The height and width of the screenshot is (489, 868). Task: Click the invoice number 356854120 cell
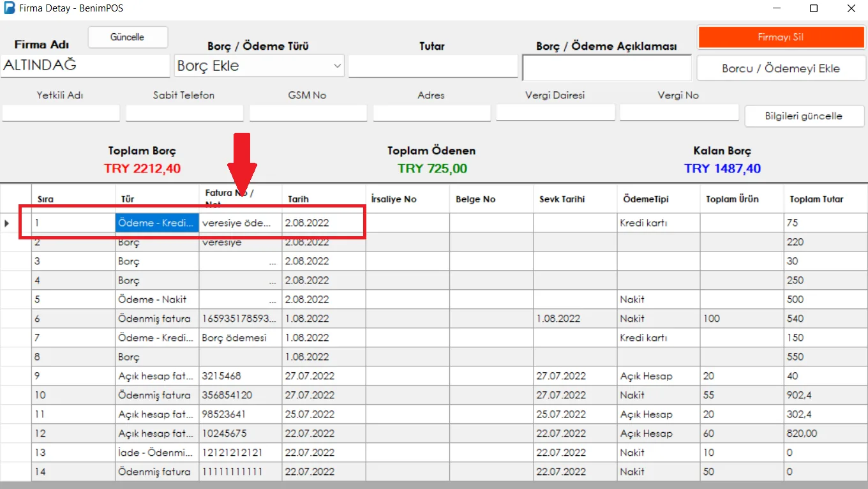click(x=241, y=395)
